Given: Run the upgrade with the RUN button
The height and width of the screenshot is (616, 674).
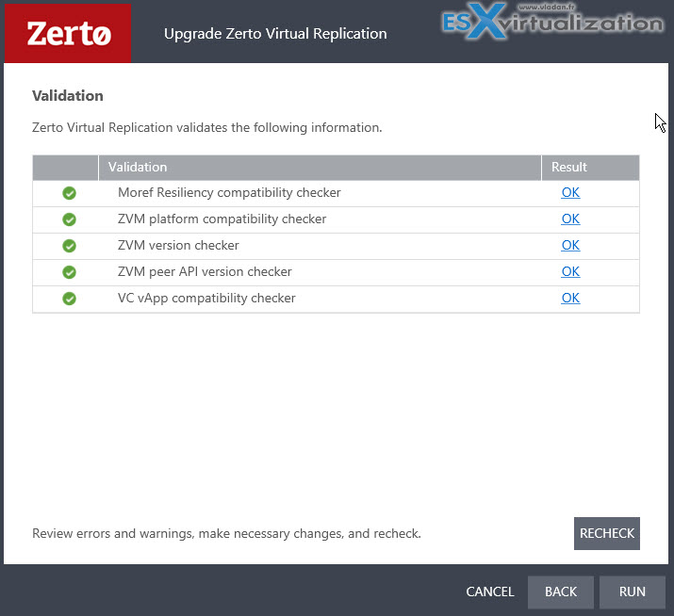Looking at the screenshot, I should click(x=633, y=592).
